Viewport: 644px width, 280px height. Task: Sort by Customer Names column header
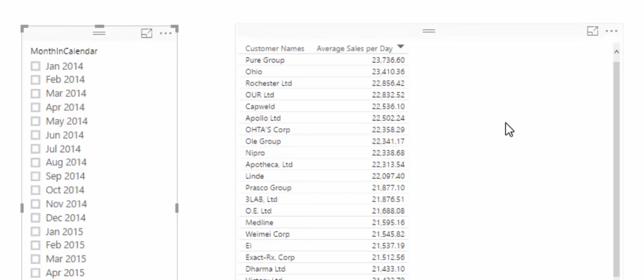coord(275,49)
